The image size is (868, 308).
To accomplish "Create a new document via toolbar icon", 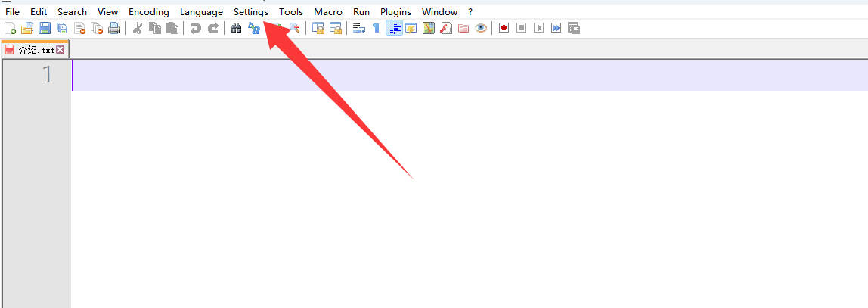I will [x=10, y=28].
